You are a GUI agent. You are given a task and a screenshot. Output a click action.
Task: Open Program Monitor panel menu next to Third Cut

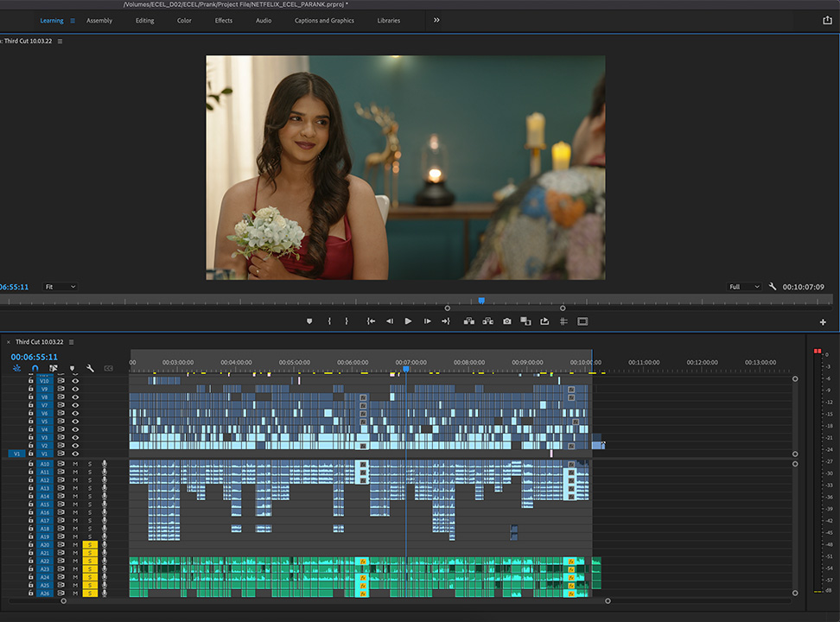click(x=60, y=41)
